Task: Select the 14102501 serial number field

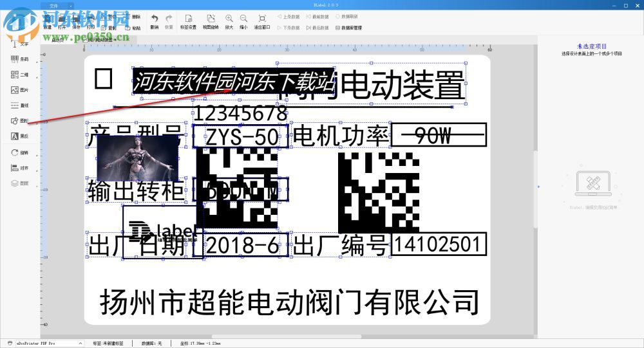Action: click(x=439, y=244)
